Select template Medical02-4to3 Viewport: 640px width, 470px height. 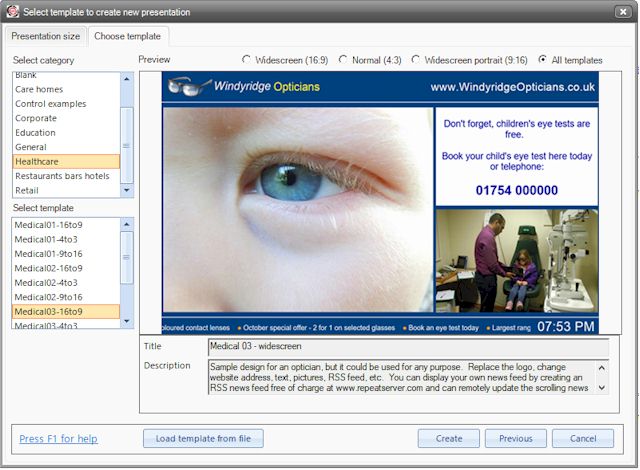point(66,283)
